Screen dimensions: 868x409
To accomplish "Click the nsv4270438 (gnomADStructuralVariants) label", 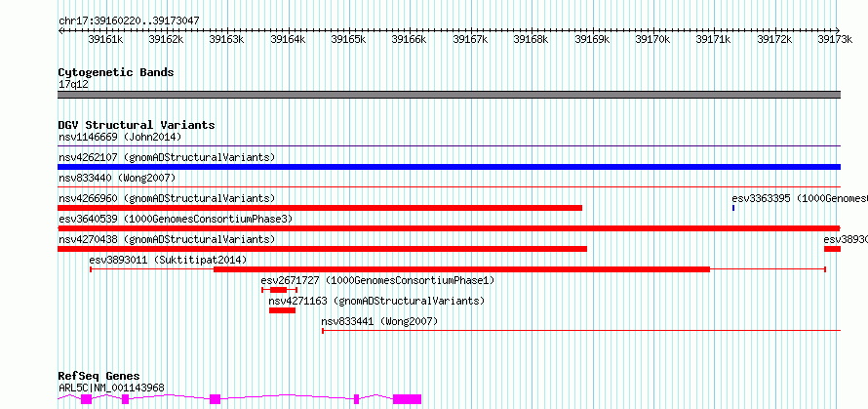I will [167, 239].
